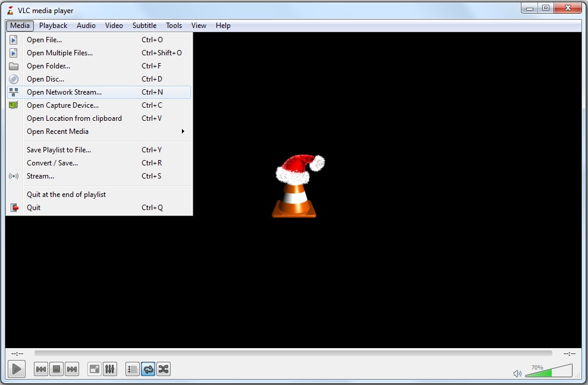Click the network stream icon
The height and width of the screenshot is (385, 588).
coord(14,92)
